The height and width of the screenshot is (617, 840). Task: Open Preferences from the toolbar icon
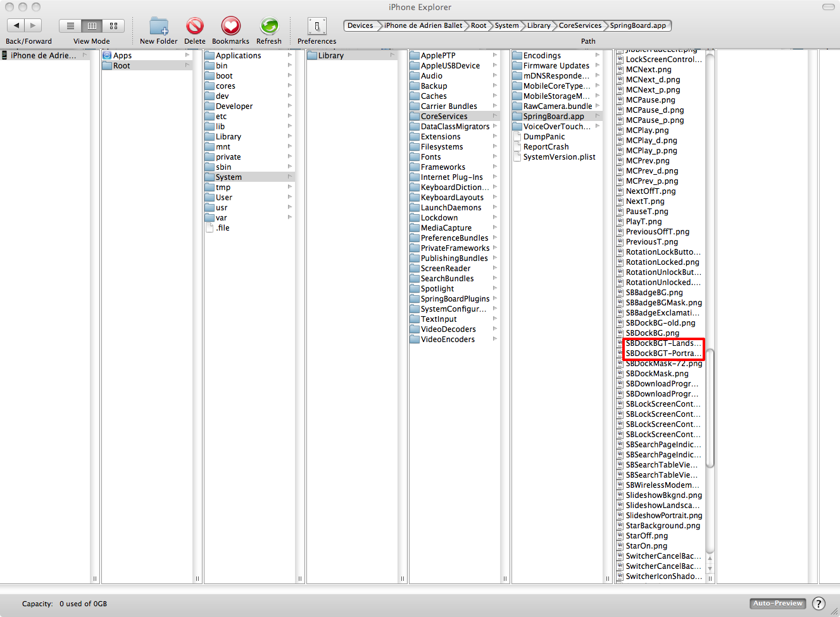click(317, 26)
